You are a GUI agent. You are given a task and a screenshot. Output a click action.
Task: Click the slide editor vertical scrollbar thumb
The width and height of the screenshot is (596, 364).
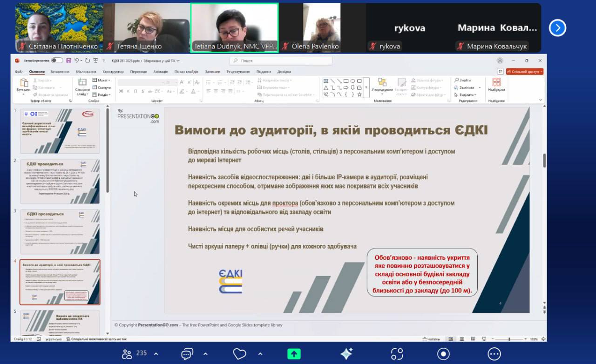coord(544,160)
